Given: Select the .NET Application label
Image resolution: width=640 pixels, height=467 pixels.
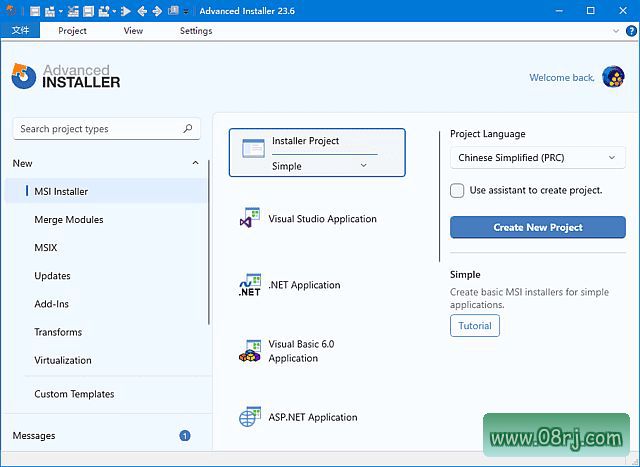Looking at the screenshot, I should [x=304, y=285].
